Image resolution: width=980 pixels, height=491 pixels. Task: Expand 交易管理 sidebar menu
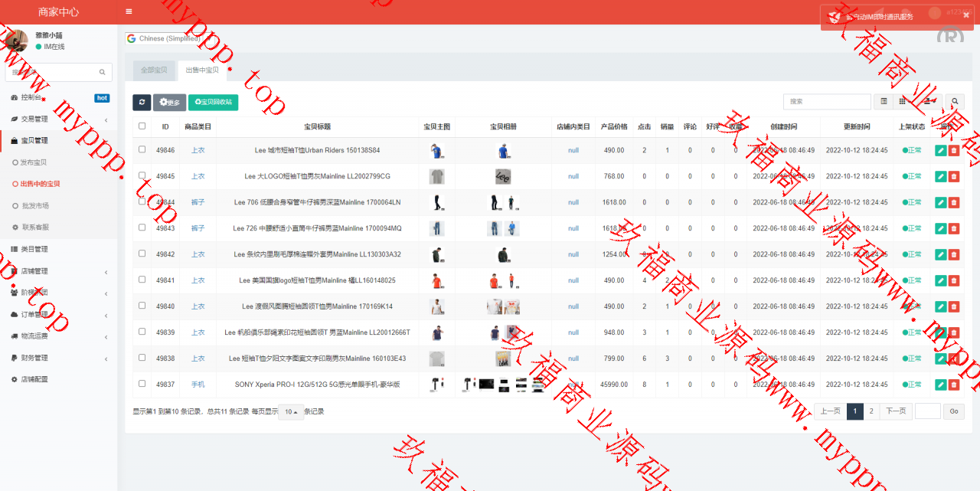coord(58,119)
